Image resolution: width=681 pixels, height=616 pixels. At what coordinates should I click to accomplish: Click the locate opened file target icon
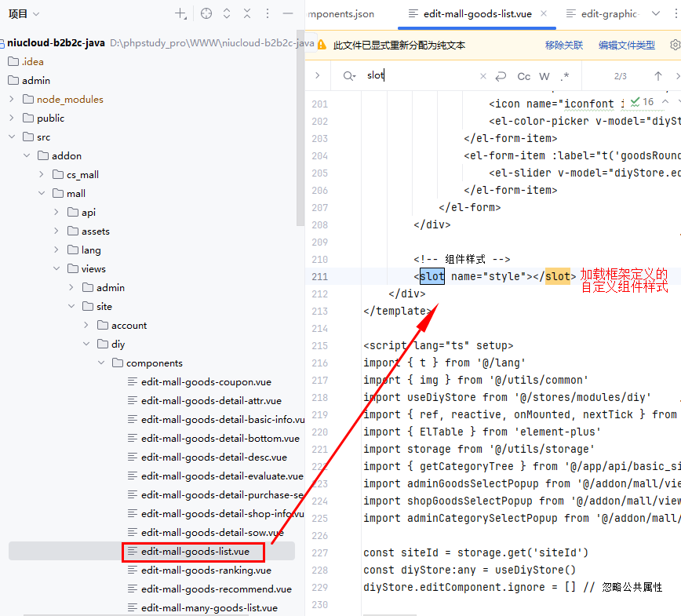click(206, 14)
